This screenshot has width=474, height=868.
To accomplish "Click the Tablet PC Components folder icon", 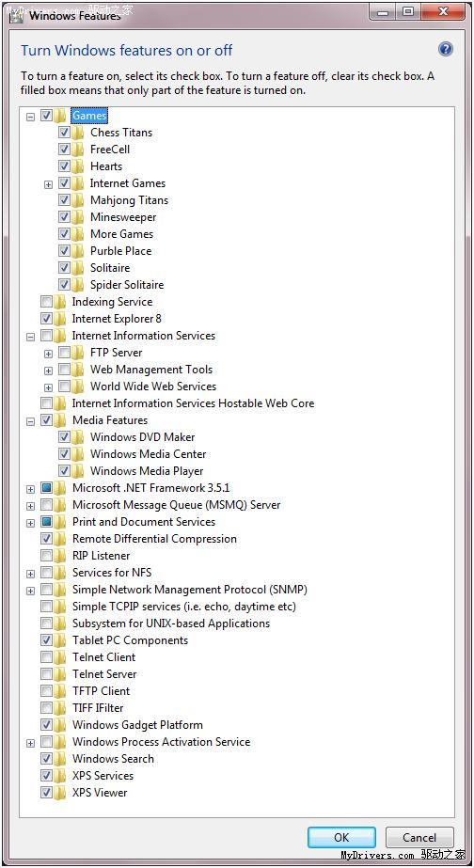I will coord(60,640).
